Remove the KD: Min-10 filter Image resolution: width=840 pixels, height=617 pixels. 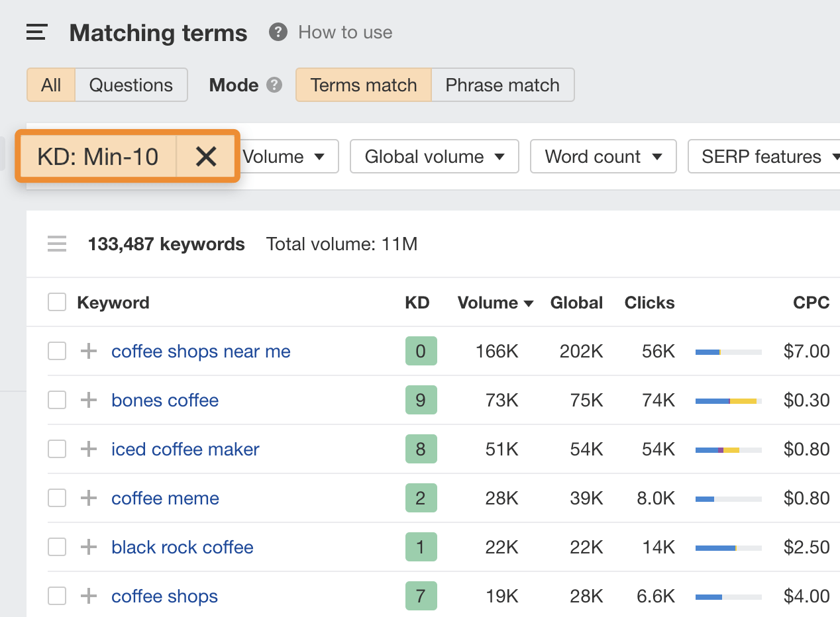click(206, 157)
